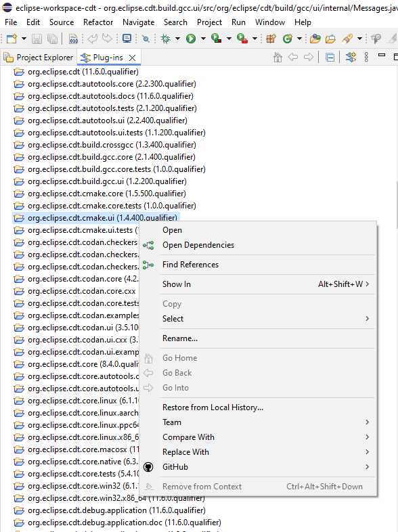This screenshot has height=532, width=398.
Task: Click the green Run button icon
Action: 191,39
